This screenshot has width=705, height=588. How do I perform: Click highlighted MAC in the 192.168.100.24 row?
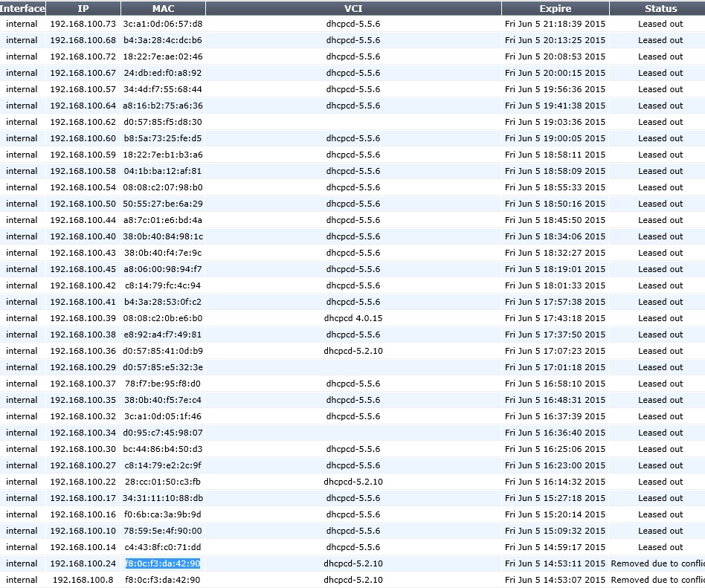pos(163,563)
